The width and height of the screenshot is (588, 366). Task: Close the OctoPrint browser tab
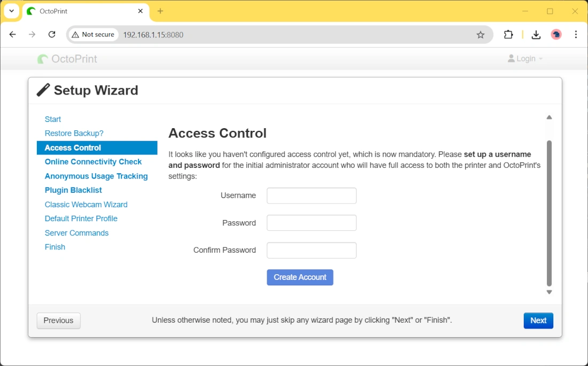tap(140, 11)
